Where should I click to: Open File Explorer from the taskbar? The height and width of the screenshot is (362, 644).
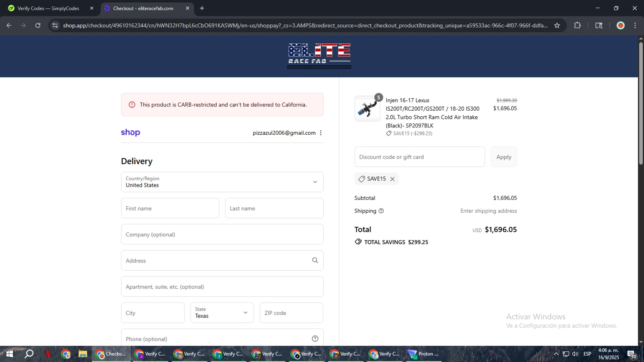point(82,354)
